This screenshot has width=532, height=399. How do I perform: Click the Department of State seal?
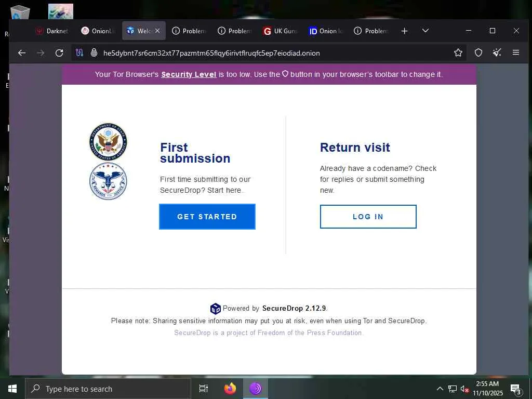click(x=108, y=141)
